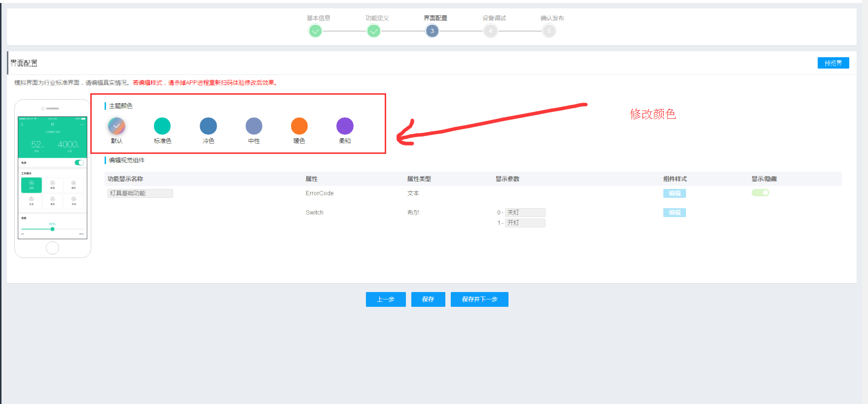Click the ErrorCode attribute text
Image resolution: width=868 pixels, height=404 pixels.
[320, 193]
